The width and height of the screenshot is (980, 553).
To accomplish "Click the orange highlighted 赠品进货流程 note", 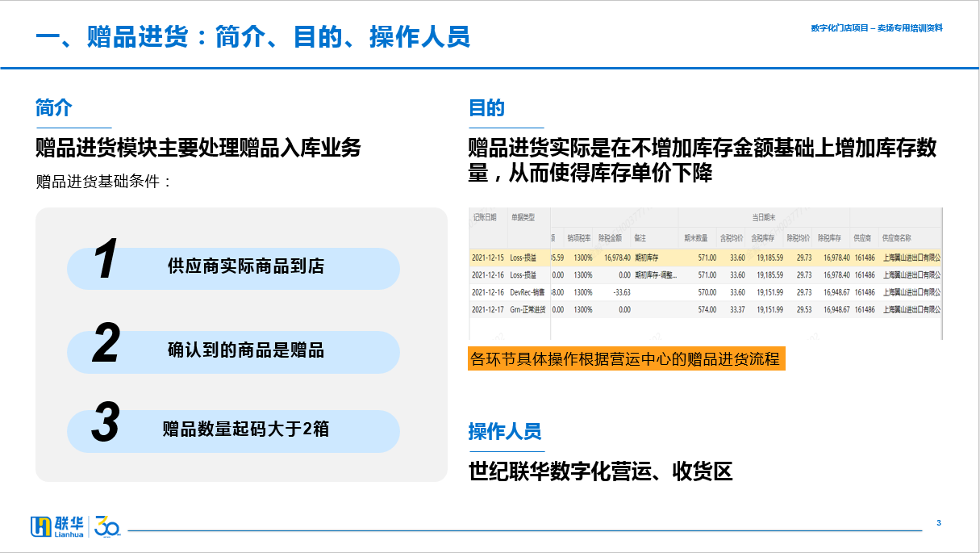I will (x=624, y=358).
